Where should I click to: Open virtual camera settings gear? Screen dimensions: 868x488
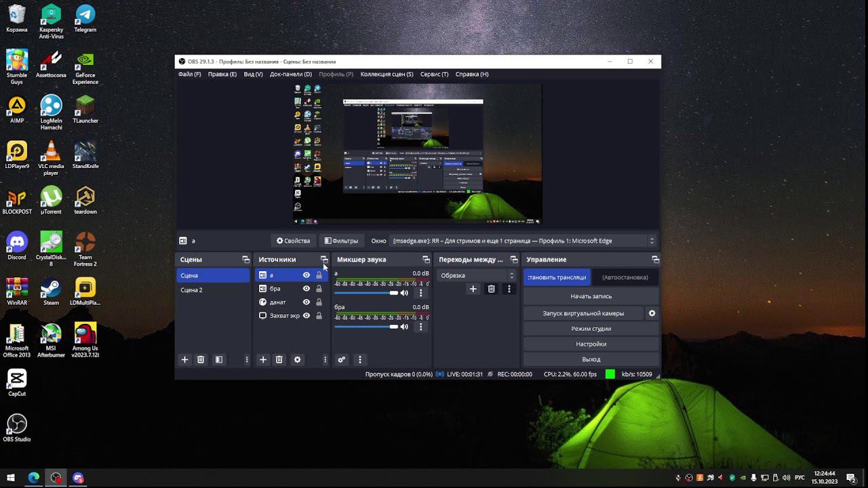coord(652,313)
